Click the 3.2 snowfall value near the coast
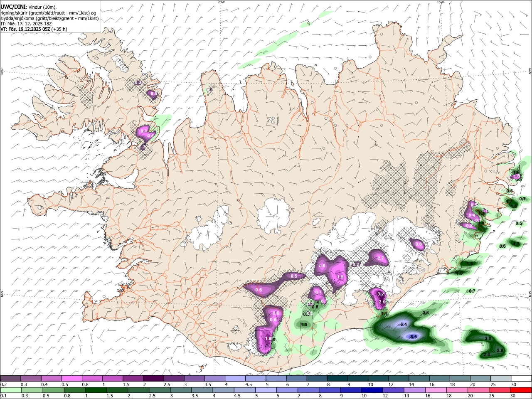This screenshot has width=532, height=399. pos(380,294)
